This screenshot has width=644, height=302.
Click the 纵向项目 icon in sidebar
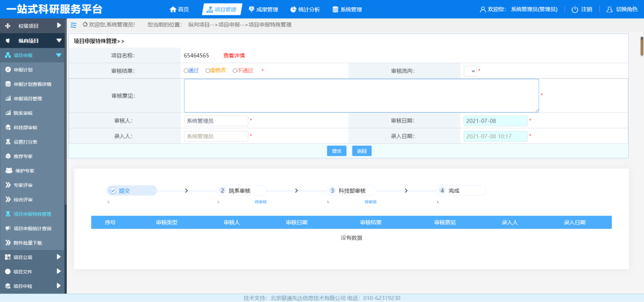(x=8, y=41)
